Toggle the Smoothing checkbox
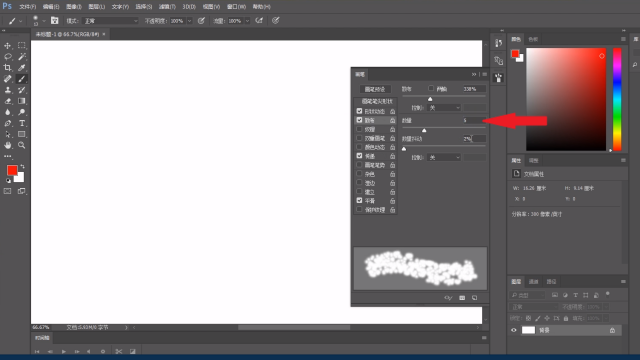This screenshot has height=360, width=640. (359, 200)
